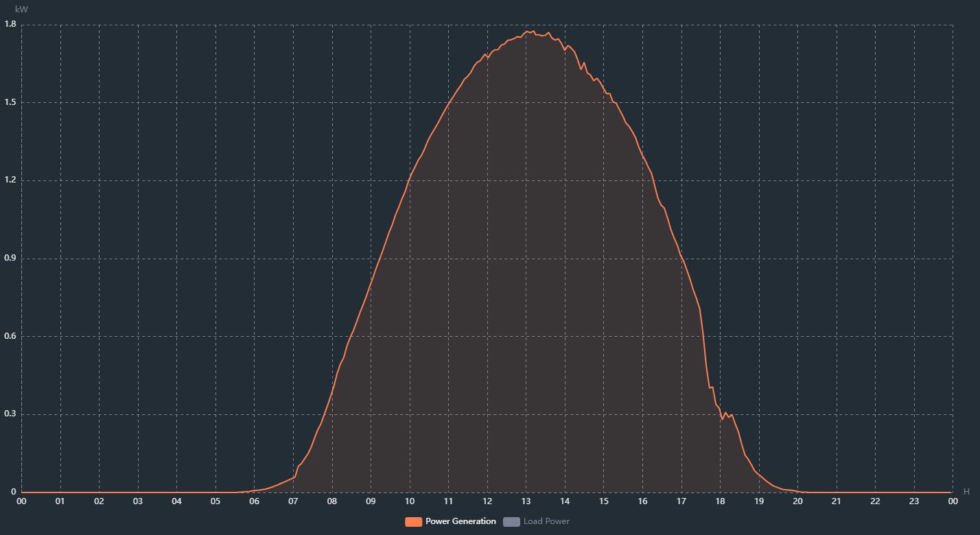This screenshot has height=535, width=980.
Task: Click hour label 06 on x-axis
Action: (255, 501)
